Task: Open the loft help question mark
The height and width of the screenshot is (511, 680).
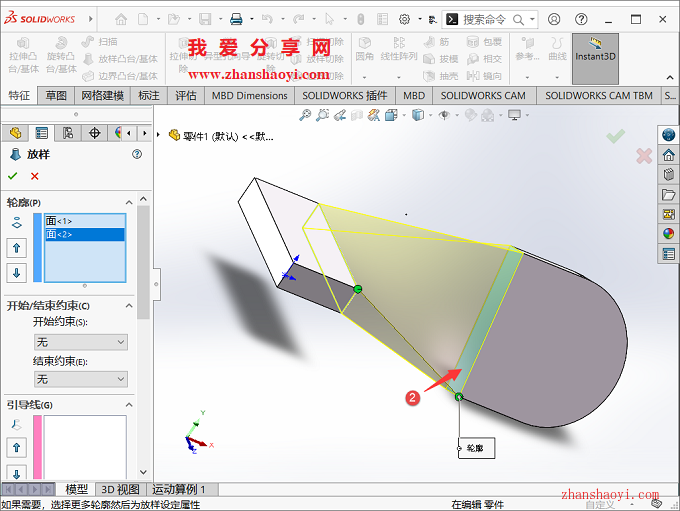Action: click(137, 154)
